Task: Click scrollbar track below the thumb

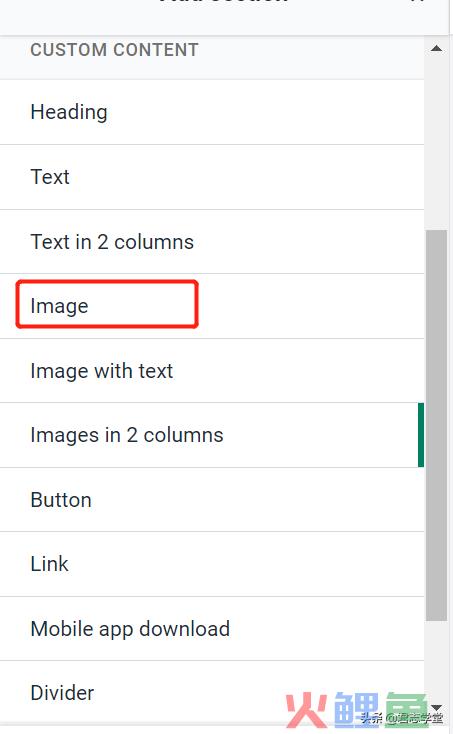Action: [437, 660]
